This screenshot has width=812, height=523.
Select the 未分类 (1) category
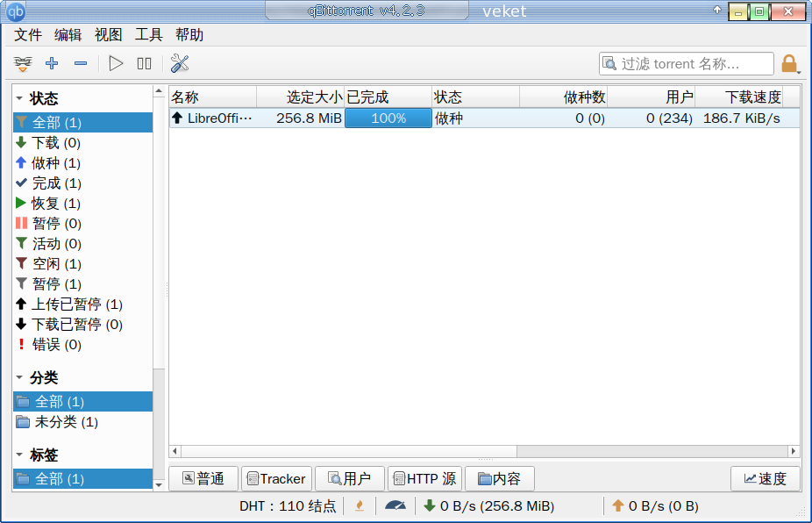82,422
